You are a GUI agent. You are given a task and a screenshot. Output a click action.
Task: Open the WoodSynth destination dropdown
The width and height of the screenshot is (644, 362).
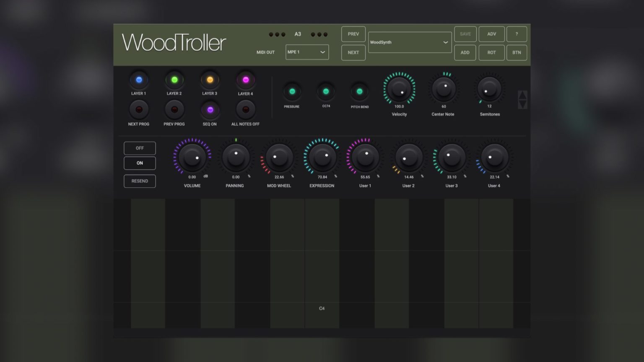(x=410, y=42)
